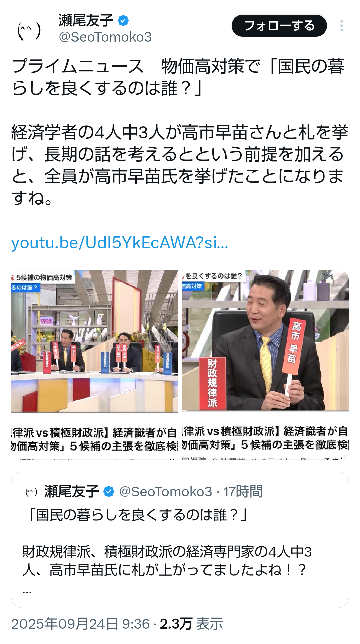The height and width of the screenshot is (644, 360).
Task: Open the left studio panel thumbnail
Action: pos(94,341)
